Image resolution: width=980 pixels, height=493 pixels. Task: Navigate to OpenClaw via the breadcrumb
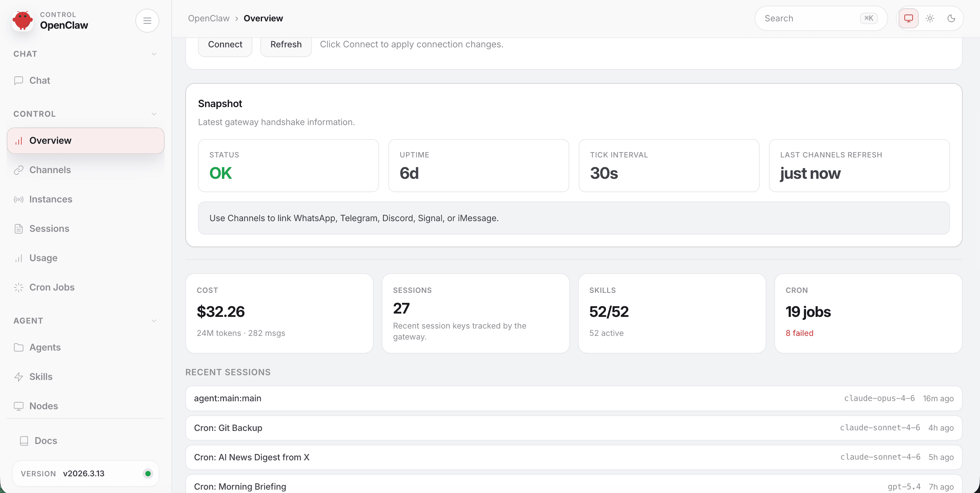208,18
